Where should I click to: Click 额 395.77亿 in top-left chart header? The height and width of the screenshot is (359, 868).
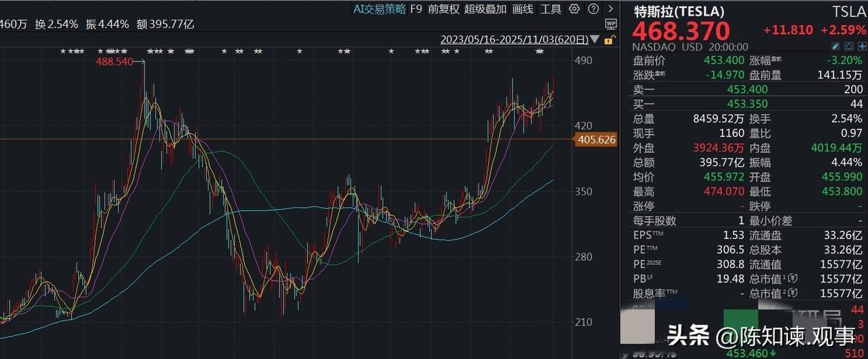coord(165,24)
